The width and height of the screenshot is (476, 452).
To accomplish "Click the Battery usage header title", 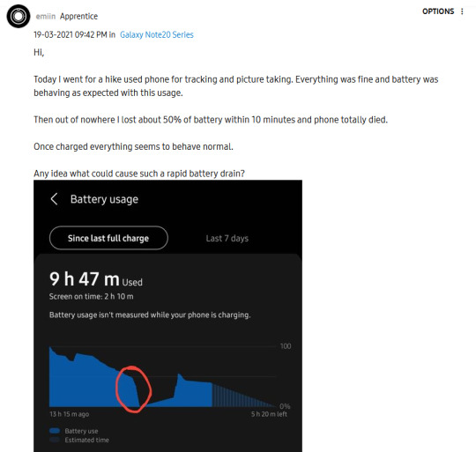I will pyautogui.click(x=104, y=199).
